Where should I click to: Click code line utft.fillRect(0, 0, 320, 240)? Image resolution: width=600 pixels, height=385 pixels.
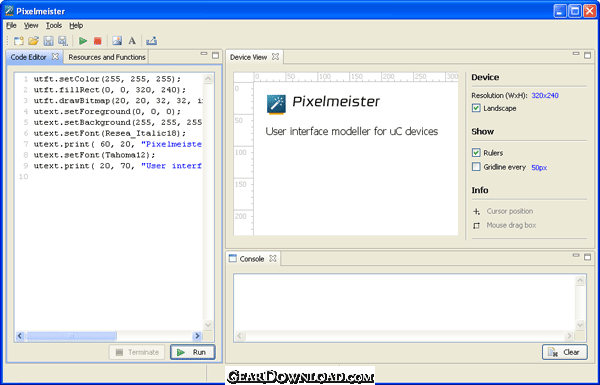click(110, 90)
